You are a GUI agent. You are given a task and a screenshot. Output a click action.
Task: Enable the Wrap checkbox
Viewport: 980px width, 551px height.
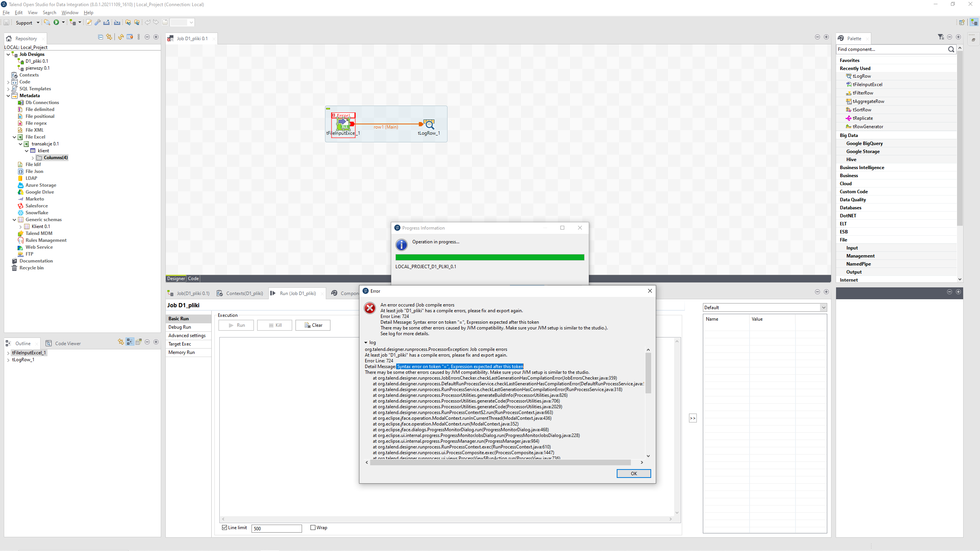313,528
